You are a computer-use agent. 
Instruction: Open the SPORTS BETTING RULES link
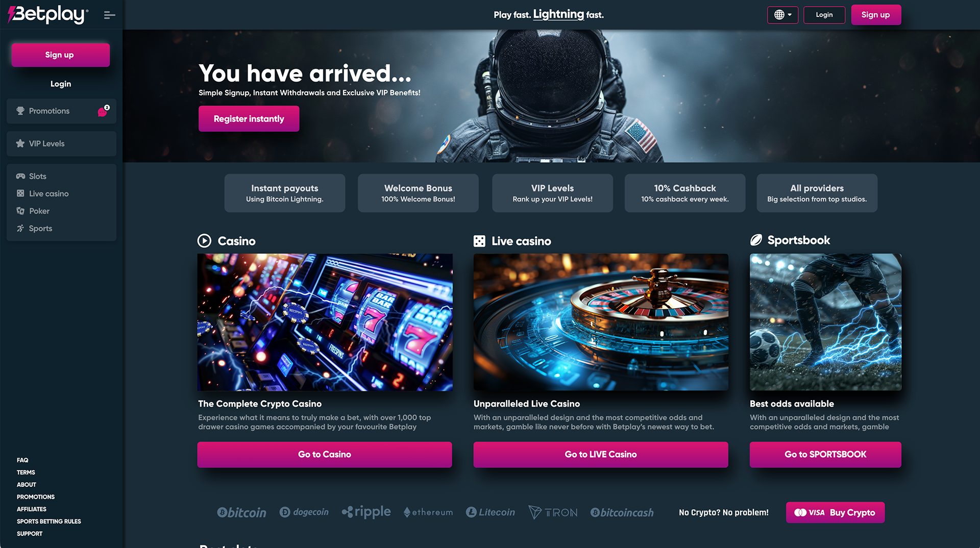49,521
